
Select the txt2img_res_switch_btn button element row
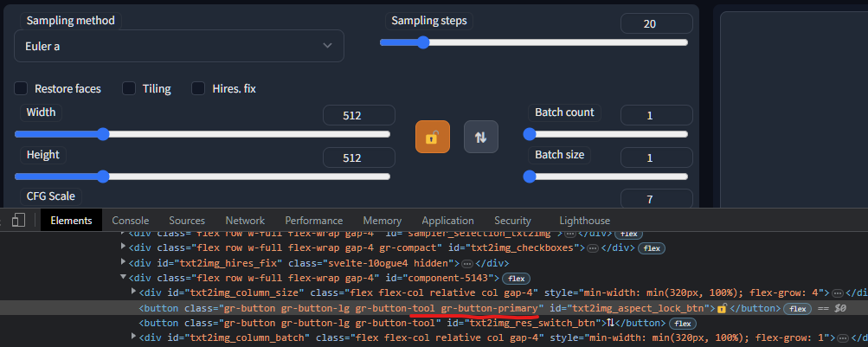click(x=434, y=323)
